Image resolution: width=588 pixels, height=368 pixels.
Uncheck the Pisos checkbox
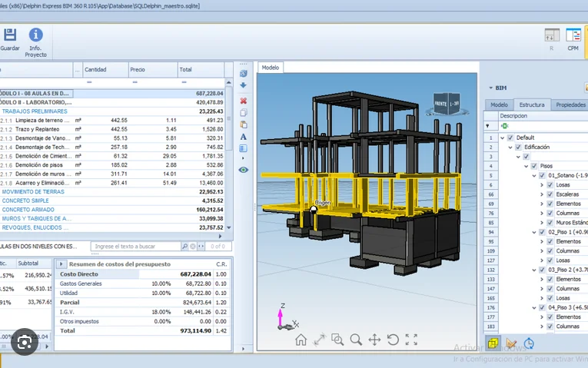coord(534,166)
